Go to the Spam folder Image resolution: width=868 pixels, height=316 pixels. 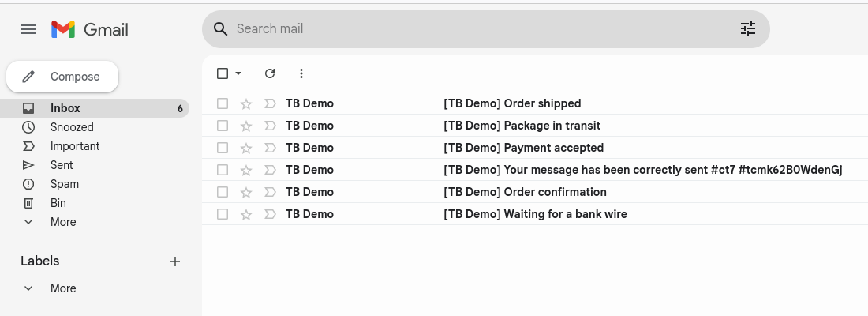[x=64, y=184]
